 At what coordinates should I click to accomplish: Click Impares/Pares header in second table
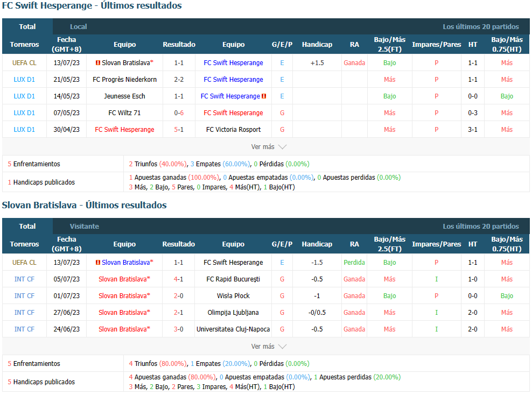pos(436,244)
